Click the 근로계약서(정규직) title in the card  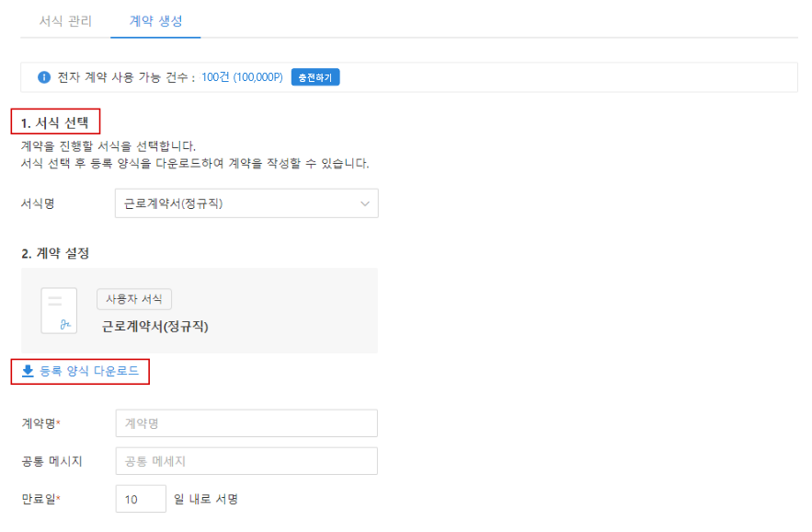pyautogui.click(x=155, y=327)
